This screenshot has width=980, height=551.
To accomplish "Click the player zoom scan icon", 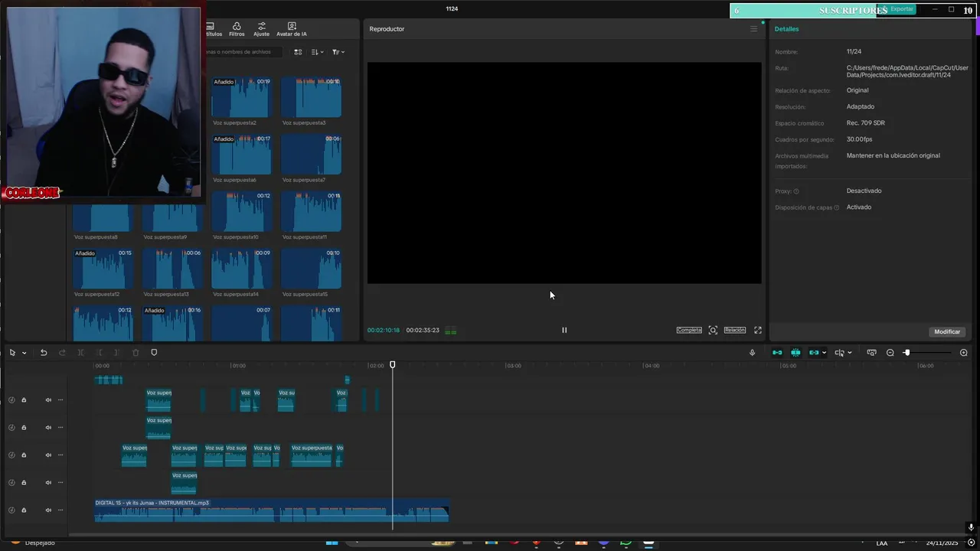I will click(x=713, y=331).
